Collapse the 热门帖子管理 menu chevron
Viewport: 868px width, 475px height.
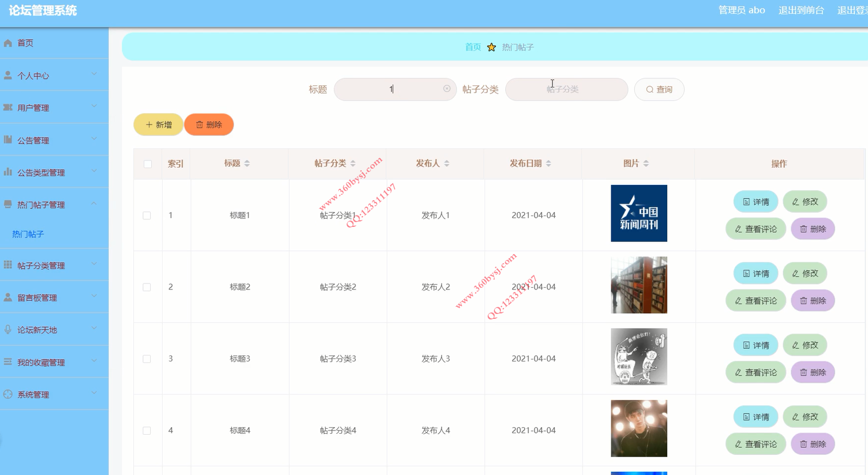click(x=94, y=203)
